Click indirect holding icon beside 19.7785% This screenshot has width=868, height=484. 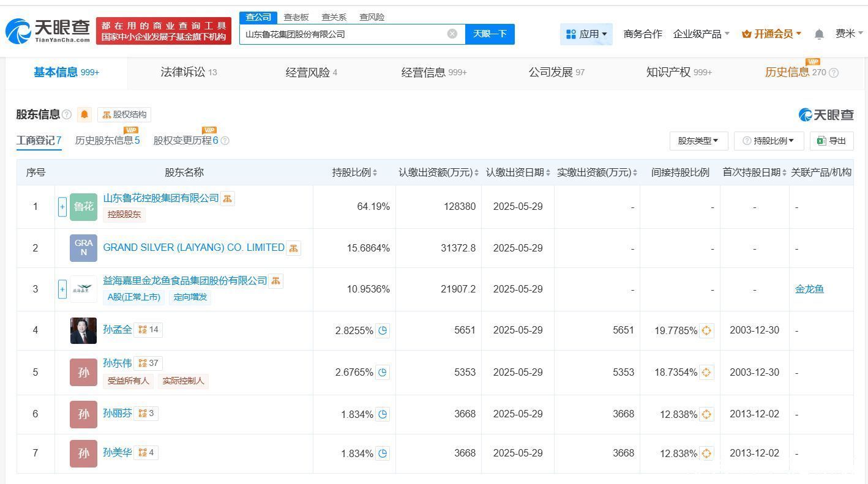[706, 330]
